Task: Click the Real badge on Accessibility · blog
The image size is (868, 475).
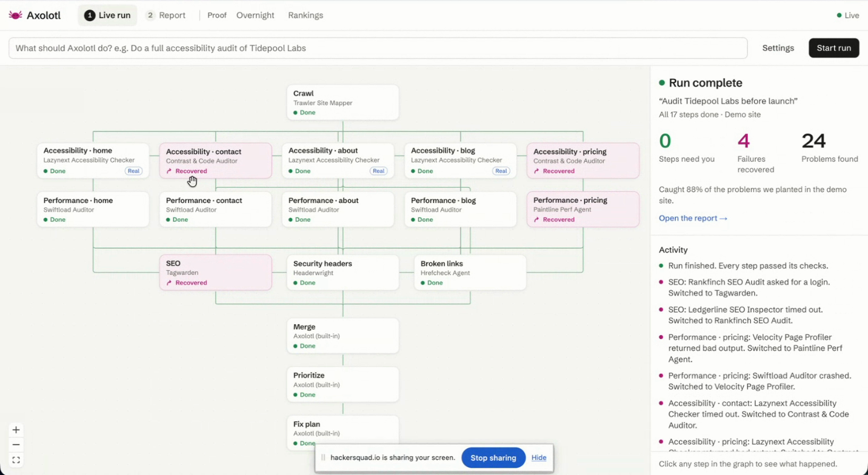Action: (501, 171)
